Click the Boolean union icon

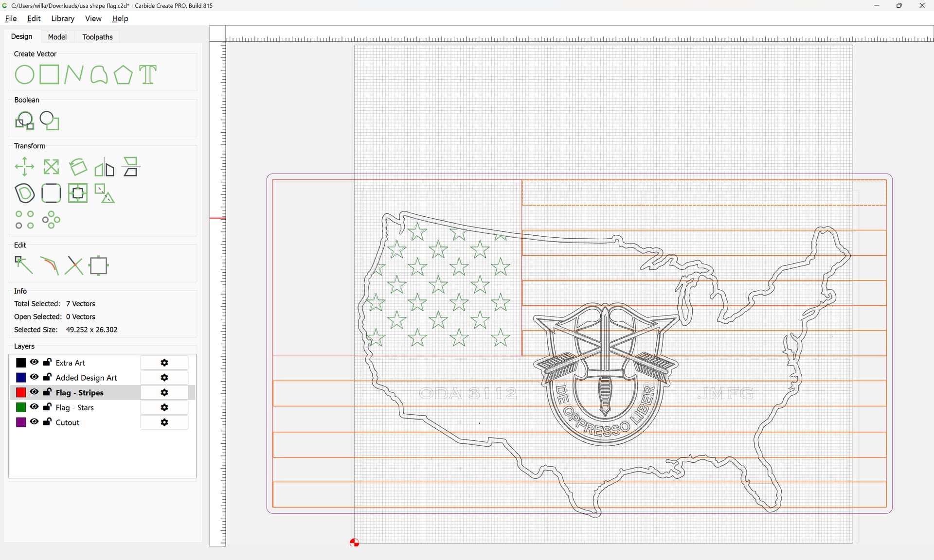24,121
